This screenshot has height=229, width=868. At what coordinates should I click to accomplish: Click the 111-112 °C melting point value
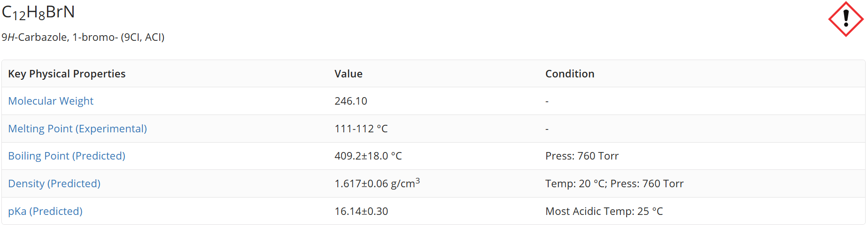(x=361, y=129)
